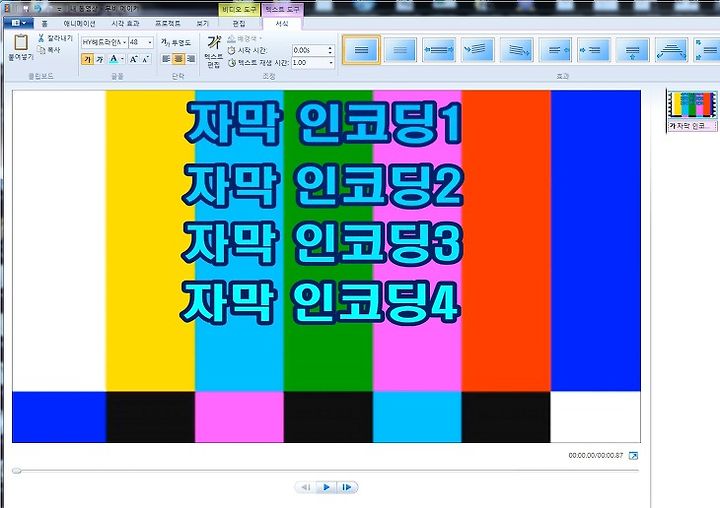Screen dimensions: 720x508
Task: Open the text transparency (투명도) control
Action: 176,42
